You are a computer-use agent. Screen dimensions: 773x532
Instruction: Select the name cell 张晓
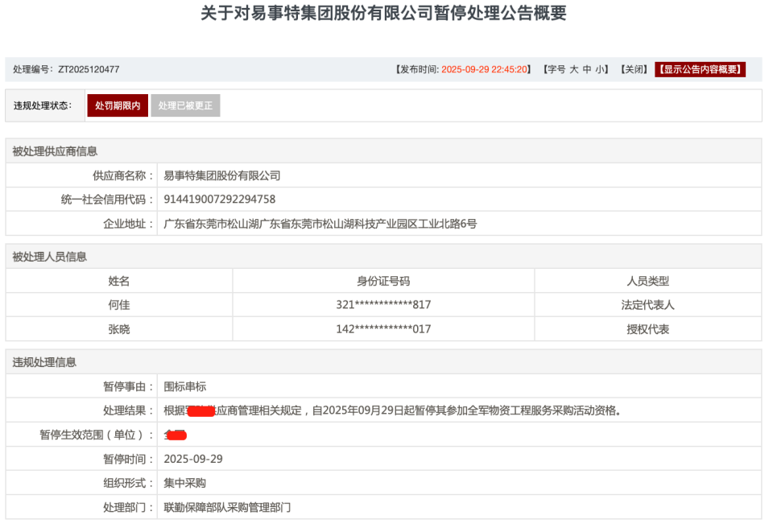click(119, 329)
